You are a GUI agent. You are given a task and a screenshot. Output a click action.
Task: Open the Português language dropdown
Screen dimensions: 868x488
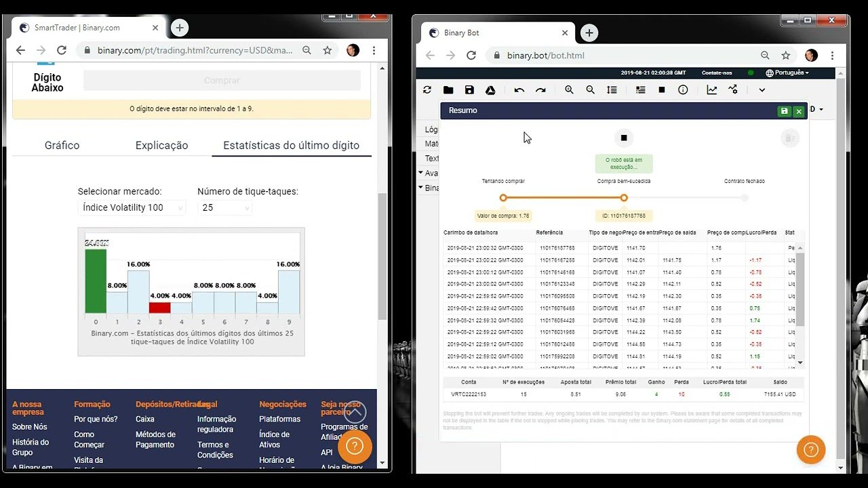pyautogui.click(x=787, y=73)
